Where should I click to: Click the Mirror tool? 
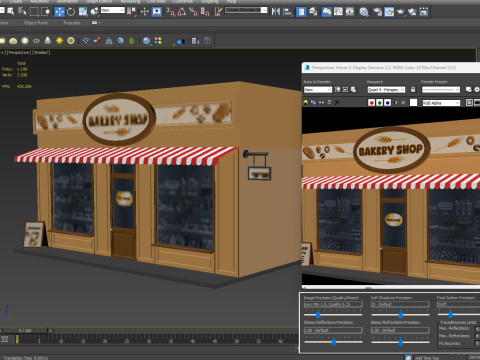(x=276, y=12)
